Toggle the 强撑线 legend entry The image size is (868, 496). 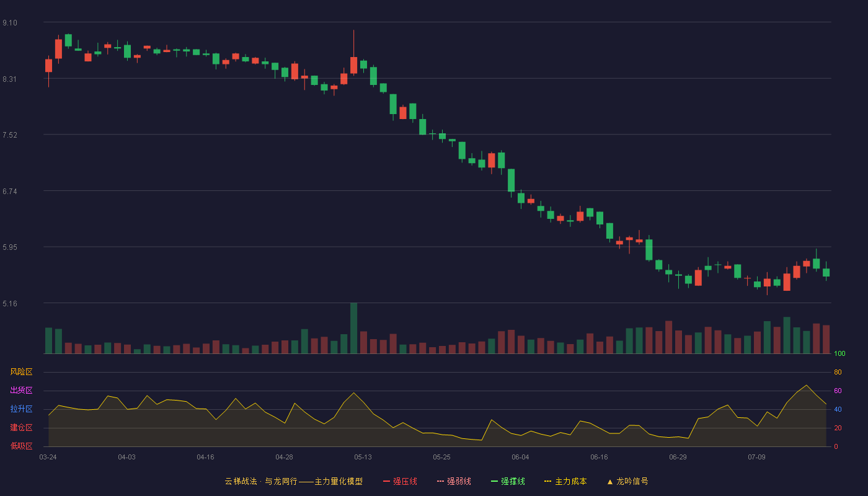508,481
